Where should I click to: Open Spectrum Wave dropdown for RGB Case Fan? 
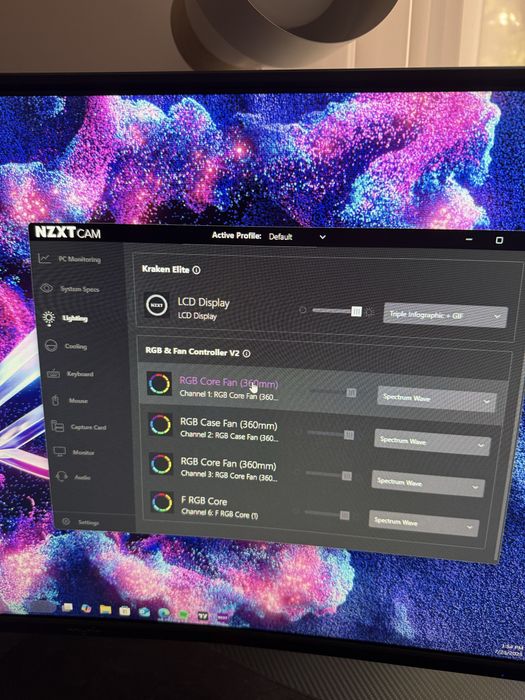[432, 442]
